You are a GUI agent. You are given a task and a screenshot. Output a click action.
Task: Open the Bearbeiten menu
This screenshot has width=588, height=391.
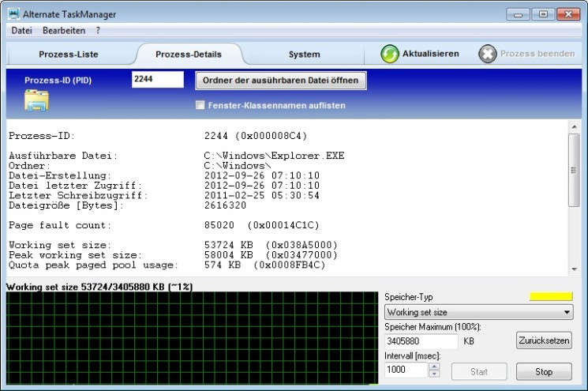point(64,30)
